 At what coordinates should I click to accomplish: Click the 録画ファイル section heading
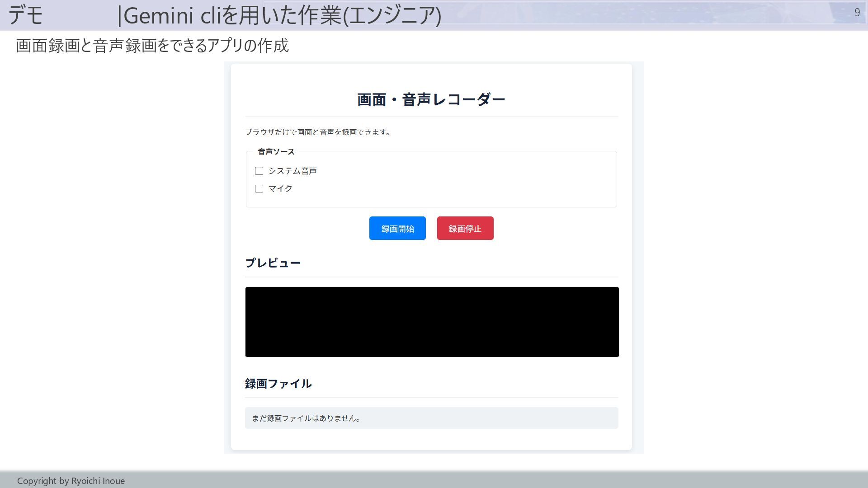[278, 384]
